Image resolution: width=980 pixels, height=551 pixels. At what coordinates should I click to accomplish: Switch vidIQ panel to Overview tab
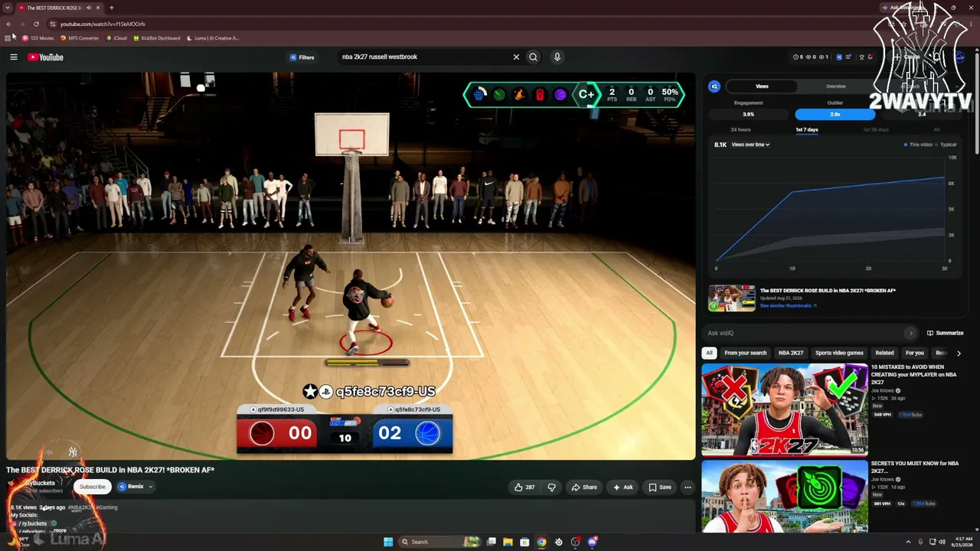(x=835, y=86)
